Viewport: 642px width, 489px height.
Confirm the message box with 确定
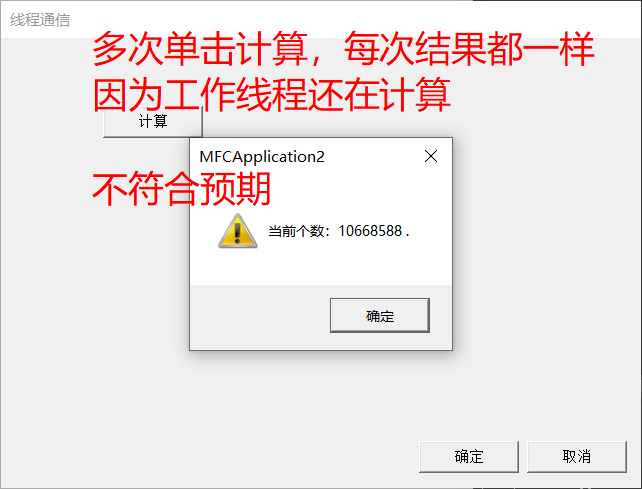[380, 315]
